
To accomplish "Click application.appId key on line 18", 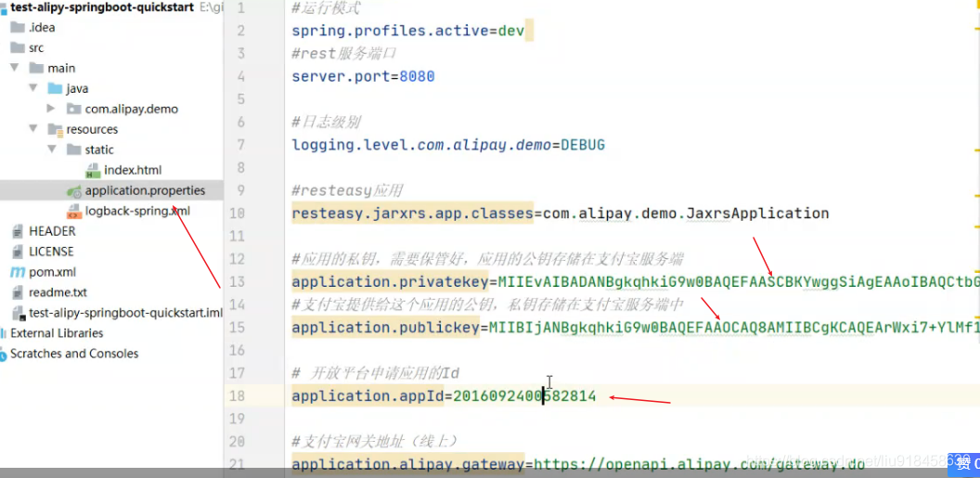I will coord(368,396).
